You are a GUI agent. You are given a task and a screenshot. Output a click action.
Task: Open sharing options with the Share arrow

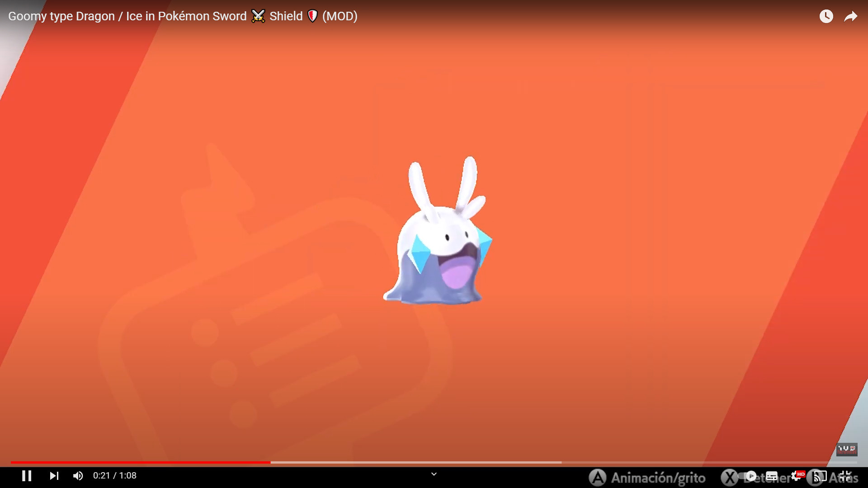pos(851,16)
